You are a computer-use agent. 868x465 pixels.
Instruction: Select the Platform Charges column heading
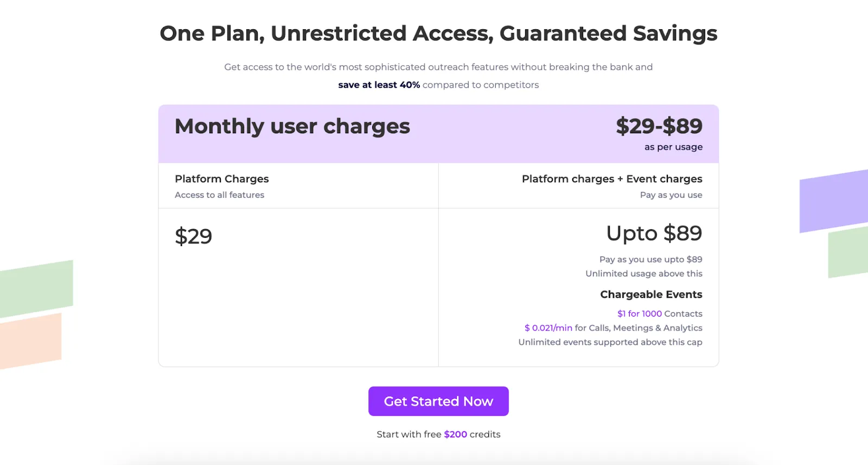[222, 178]
